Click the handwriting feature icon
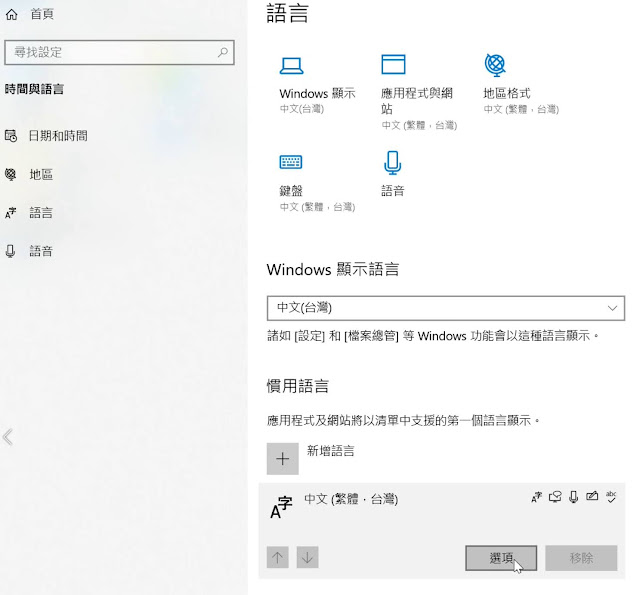 coord(592,496)
